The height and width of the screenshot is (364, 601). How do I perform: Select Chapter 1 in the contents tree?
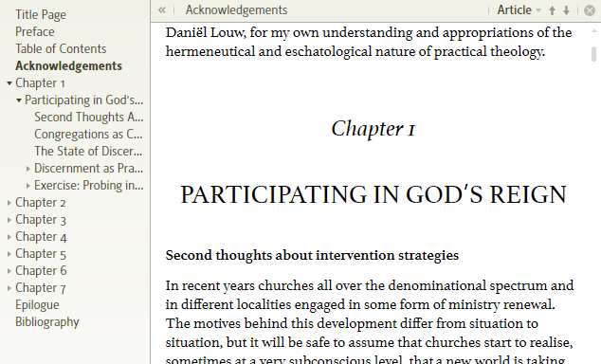[x=40, y=83]
